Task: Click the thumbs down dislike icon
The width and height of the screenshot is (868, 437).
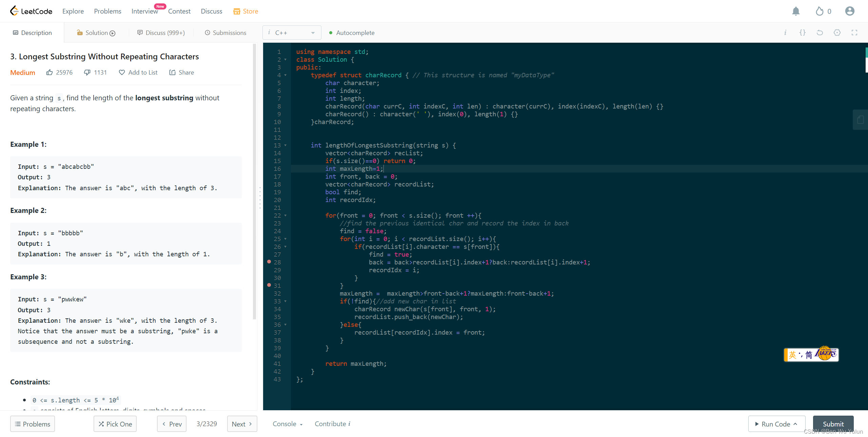Action: 87,72
